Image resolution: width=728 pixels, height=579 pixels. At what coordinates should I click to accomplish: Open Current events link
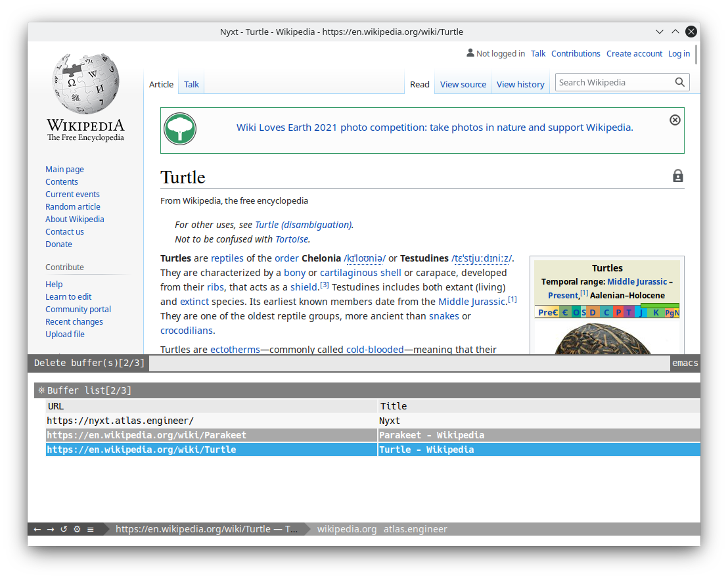coord(72,195)
